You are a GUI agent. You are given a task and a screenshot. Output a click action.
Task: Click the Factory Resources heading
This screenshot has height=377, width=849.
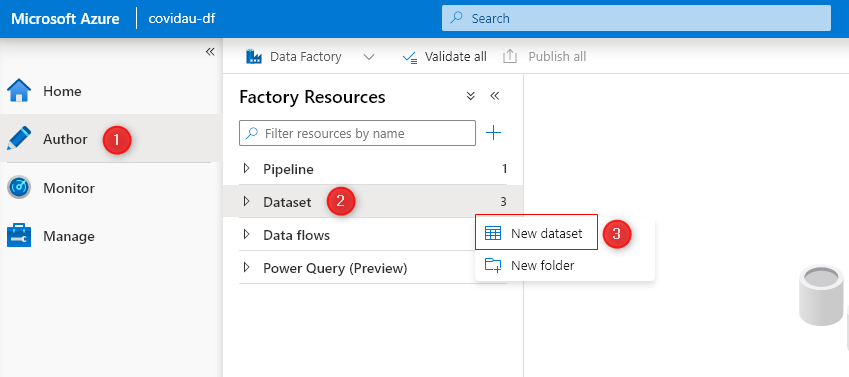[312, 97]
